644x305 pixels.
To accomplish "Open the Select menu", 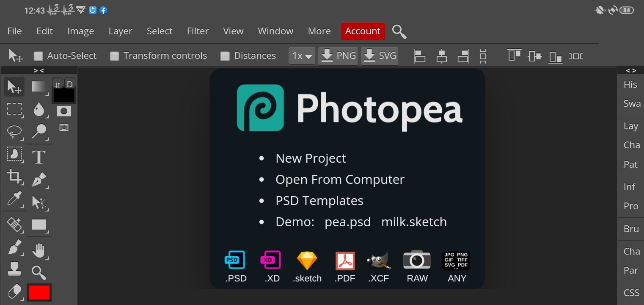I will [160, 31].
